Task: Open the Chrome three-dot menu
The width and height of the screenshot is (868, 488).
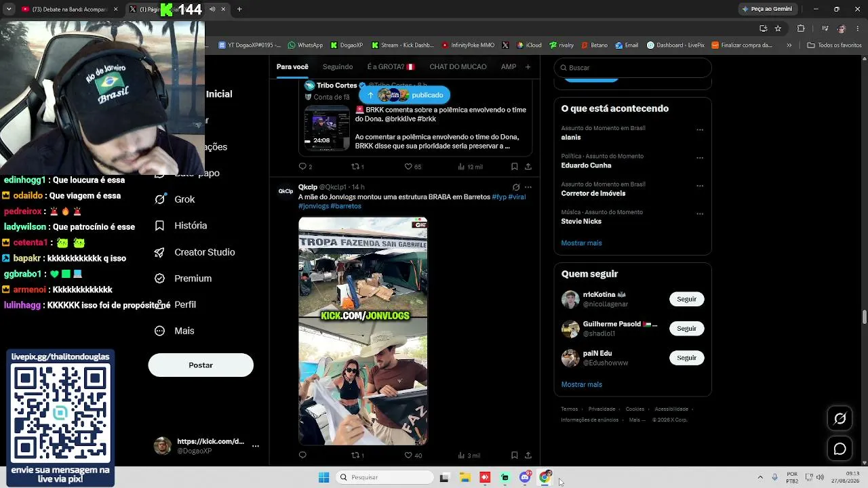Action: click(x=859, y=28)
